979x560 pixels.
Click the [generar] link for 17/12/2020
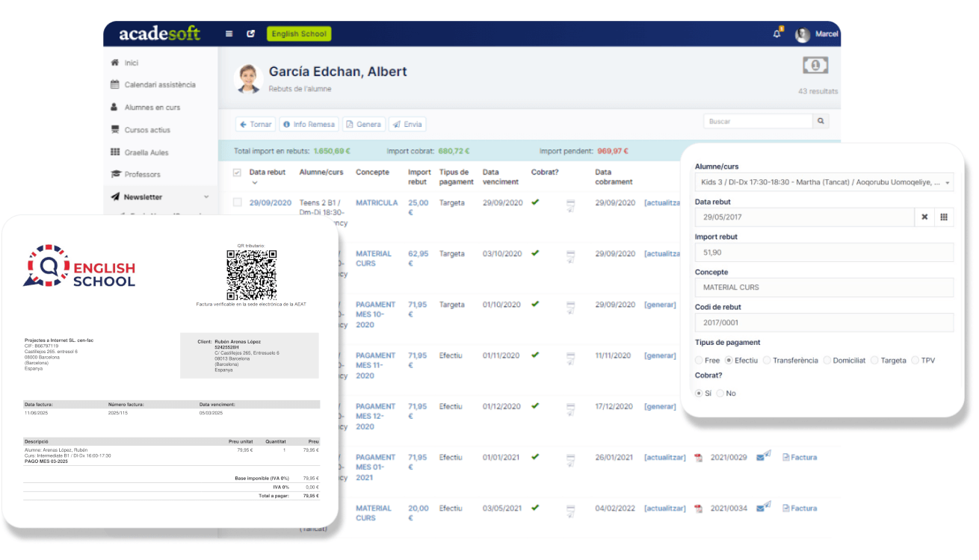pos(660,406)
